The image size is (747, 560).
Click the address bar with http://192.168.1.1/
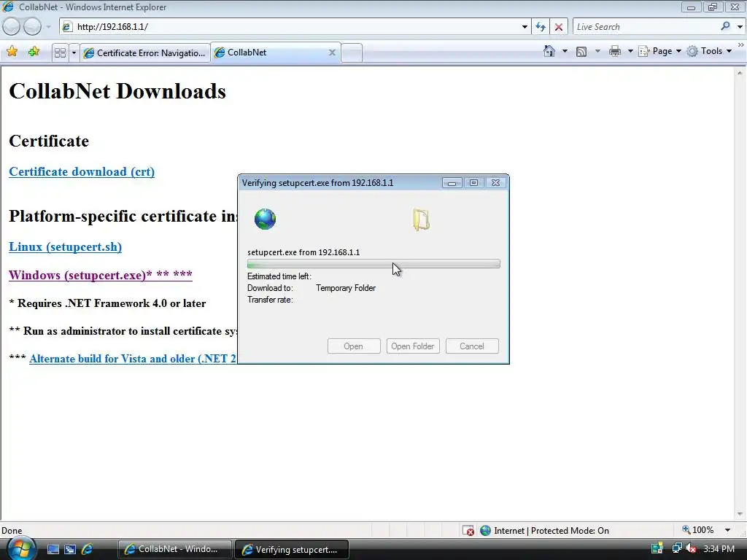[290, 27]
